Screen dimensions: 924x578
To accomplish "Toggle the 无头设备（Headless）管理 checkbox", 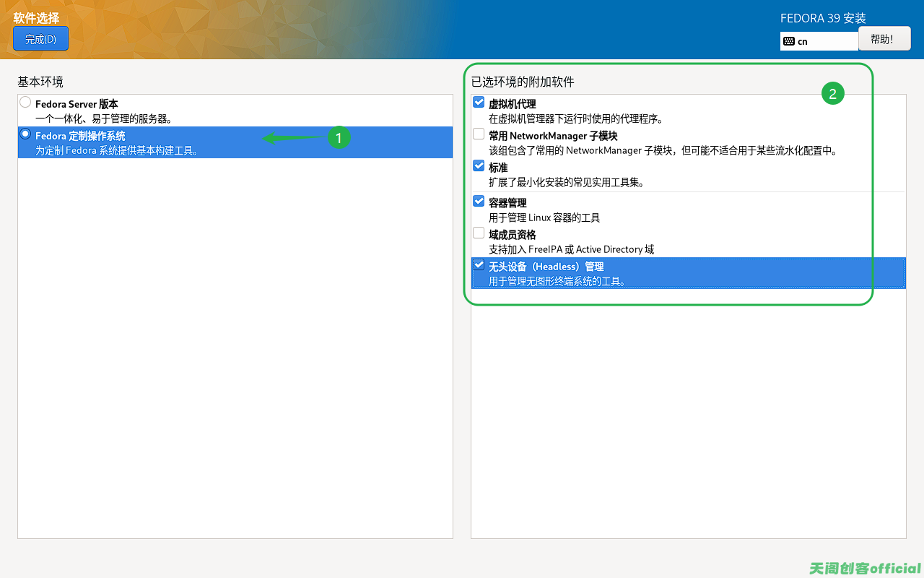I will [x=479, y=264].
